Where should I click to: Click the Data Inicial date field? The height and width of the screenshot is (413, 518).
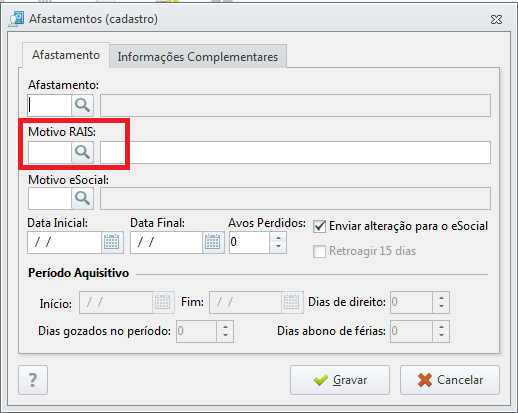(64, 242)
